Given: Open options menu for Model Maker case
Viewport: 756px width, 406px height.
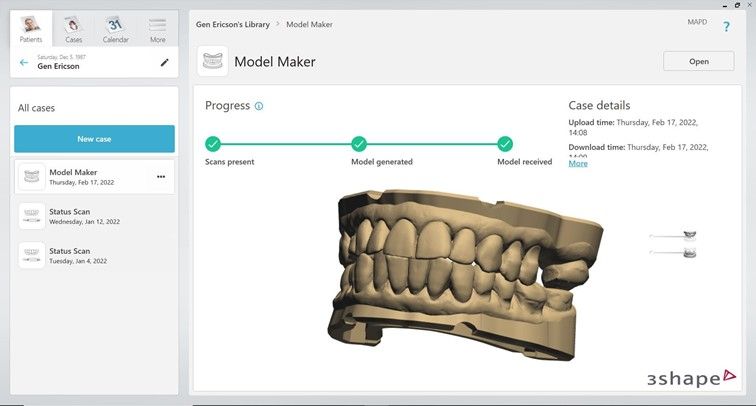Looking at the screenshot, I should [x=160, y=177].
